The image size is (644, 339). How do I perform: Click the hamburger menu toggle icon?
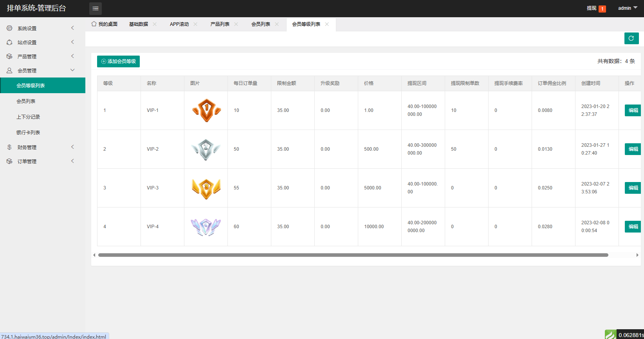pyautogui.click(x=96, y=8)
